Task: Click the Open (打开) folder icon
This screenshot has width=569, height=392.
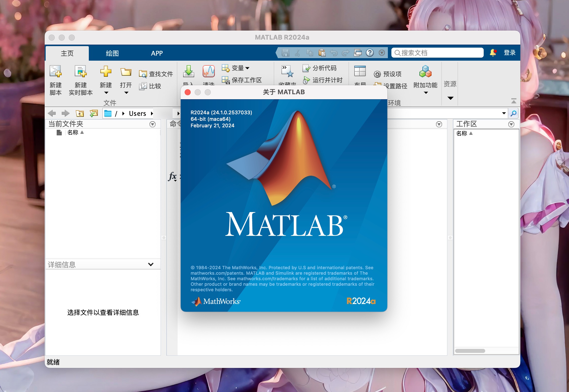Action: [126, 72]
